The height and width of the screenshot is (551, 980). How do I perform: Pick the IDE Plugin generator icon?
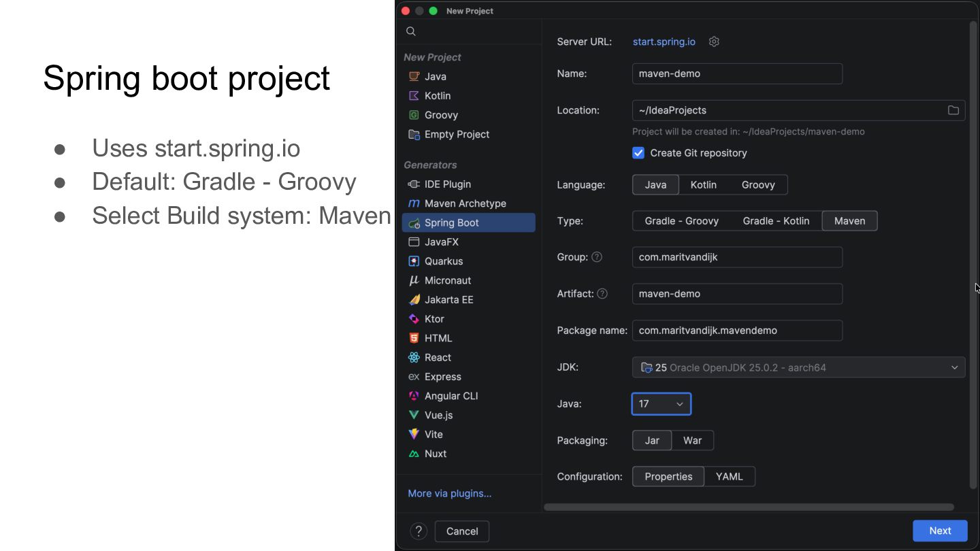tap(414, 184)
